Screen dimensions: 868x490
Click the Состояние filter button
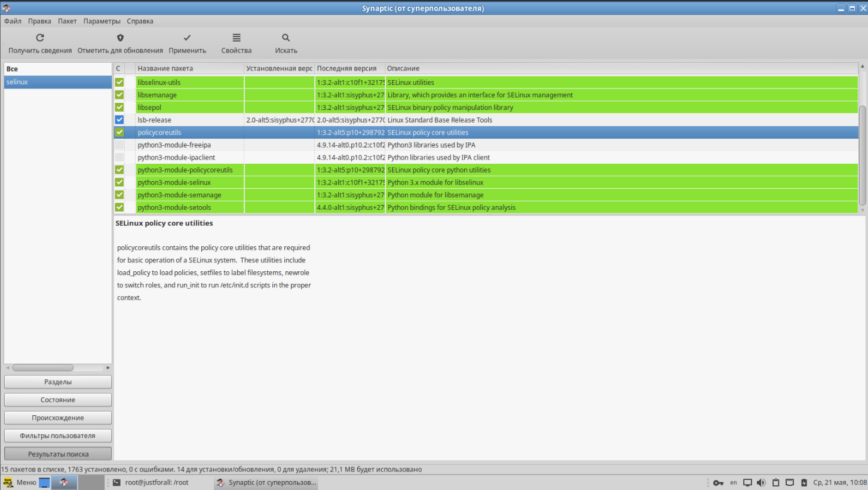click(58, 400)
